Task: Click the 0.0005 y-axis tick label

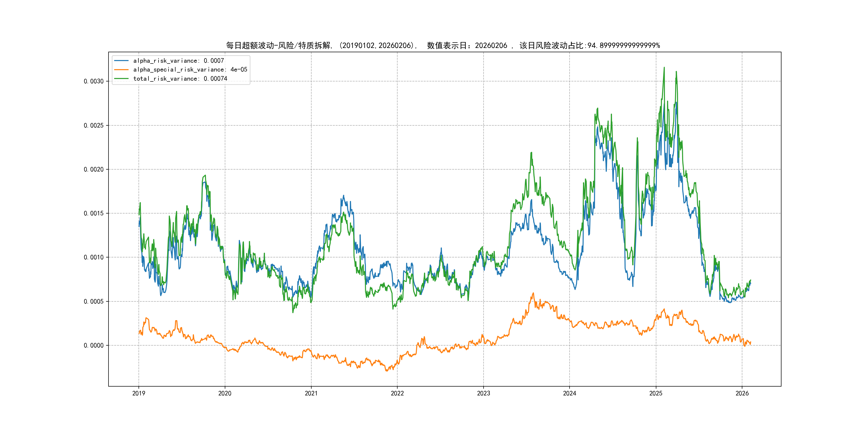Action: [94, 301]
